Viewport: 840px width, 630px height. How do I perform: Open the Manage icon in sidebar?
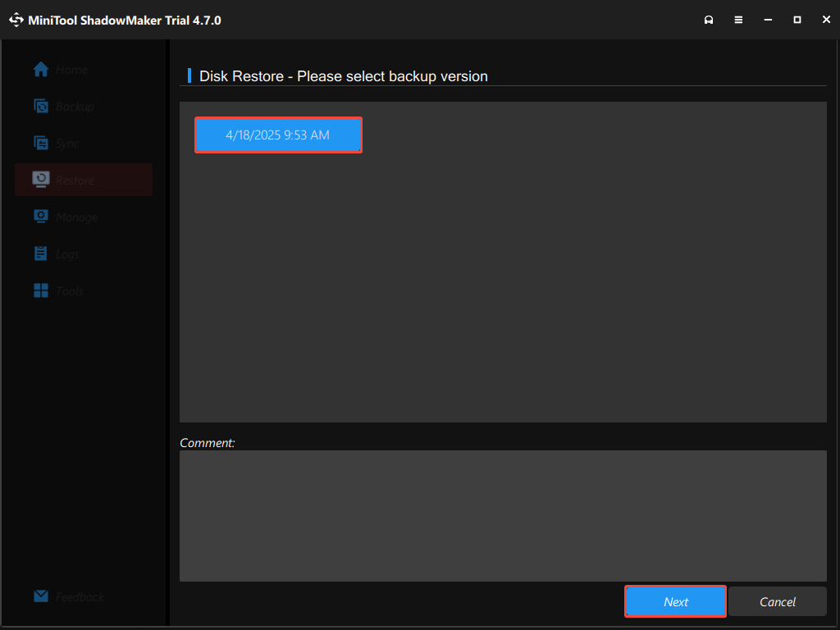tap(41, 217)
